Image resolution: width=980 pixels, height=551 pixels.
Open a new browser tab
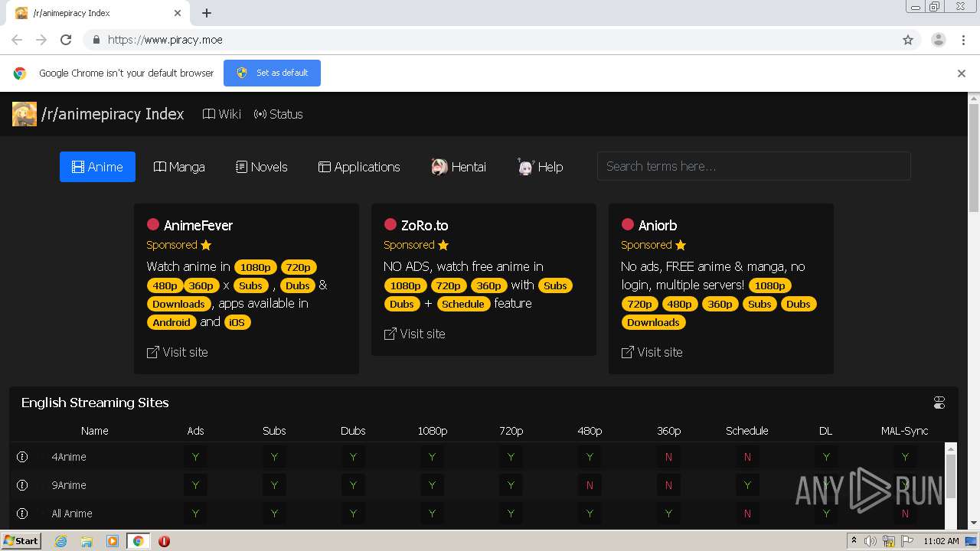pos(207,13)
